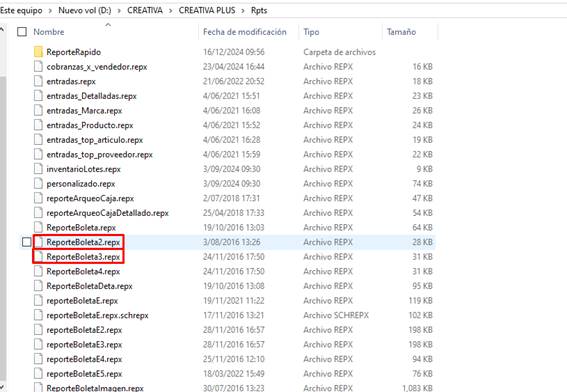Screen dimensions: 567x392
Task: Click file icon of ReporteBoletaDeta.repx
Action: click(x=38, y=286)
